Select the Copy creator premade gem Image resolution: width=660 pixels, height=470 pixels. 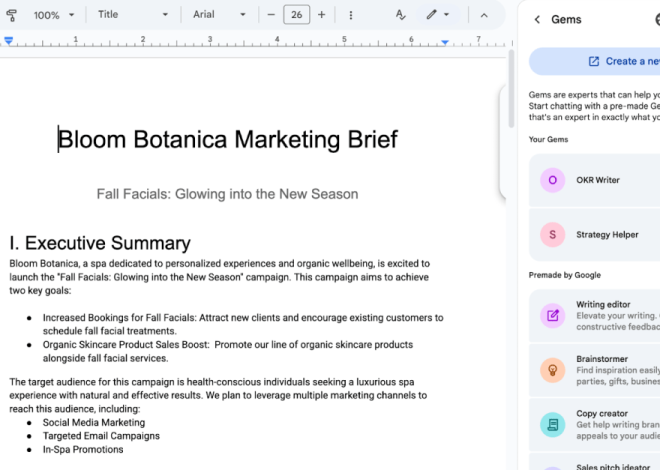(x=594, y=425)
